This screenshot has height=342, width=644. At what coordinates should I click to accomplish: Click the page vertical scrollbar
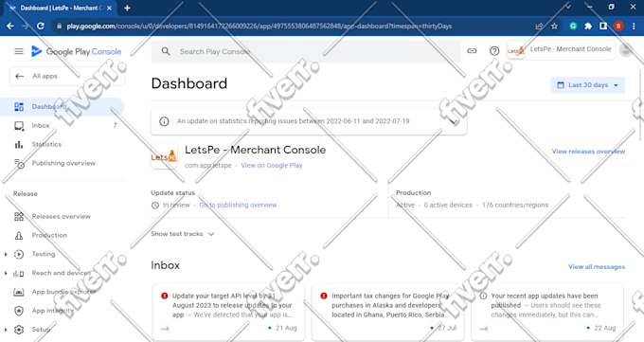point(641,105)
